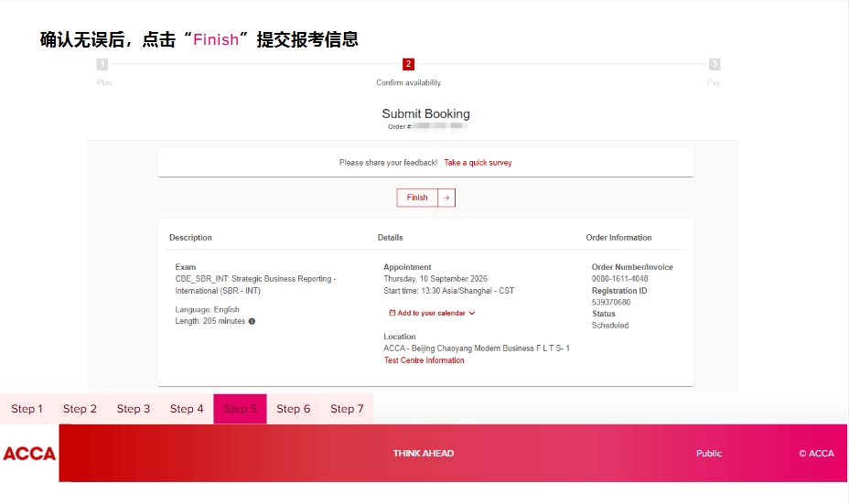Click the ACCA logo in the footer
The width and height of the screenshot is (849, 504).
pos(29,453)
